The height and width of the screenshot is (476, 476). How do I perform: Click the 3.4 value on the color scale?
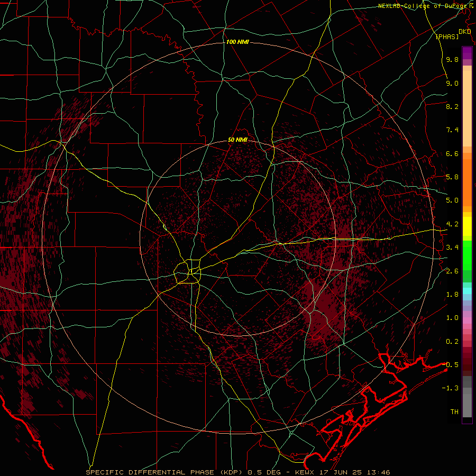[x=452, y=248]
